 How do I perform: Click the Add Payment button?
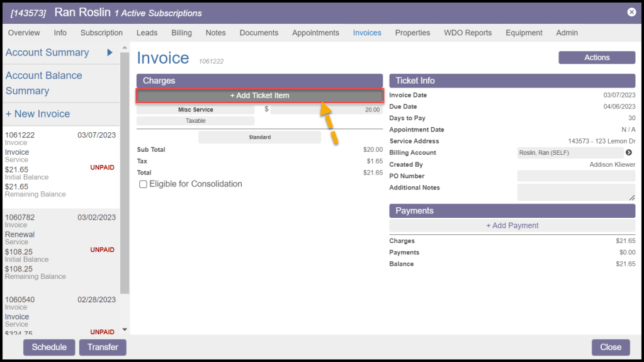[512, 225]
